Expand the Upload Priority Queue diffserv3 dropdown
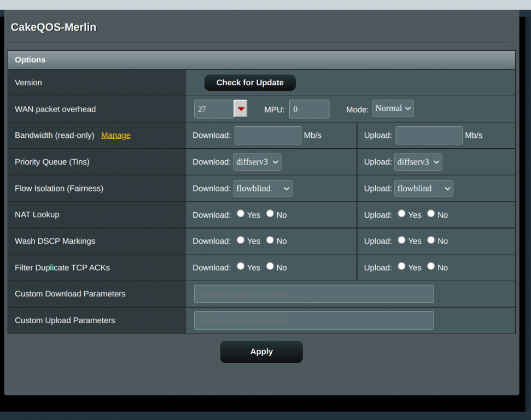Viewport: 531px width, 420px height. point(418,162)
